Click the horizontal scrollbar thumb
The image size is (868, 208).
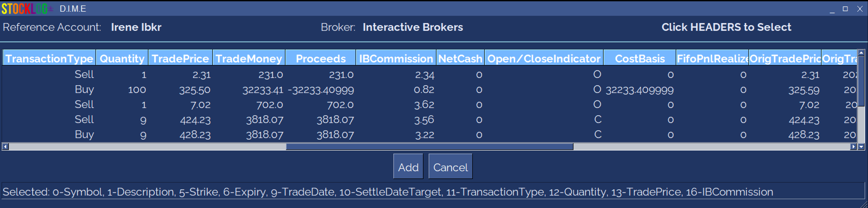coord(429,146)
